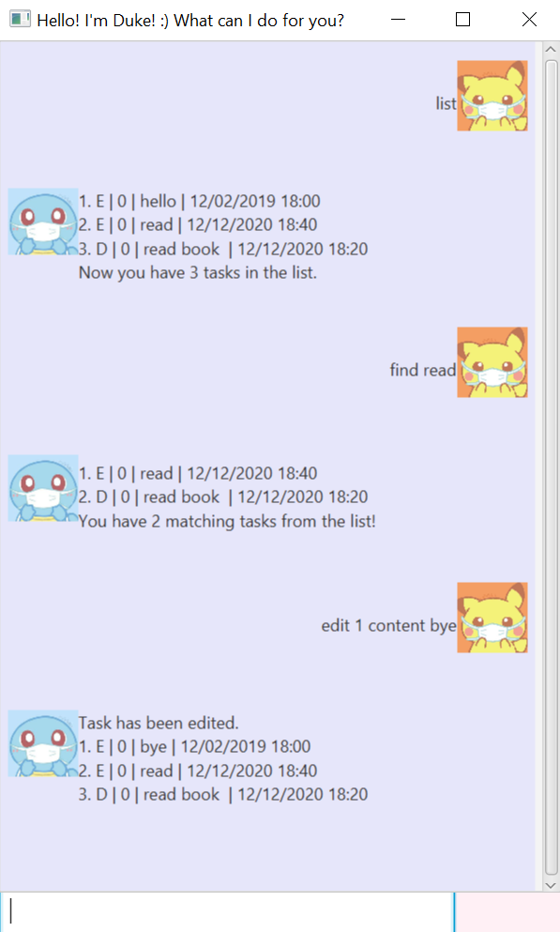Click the vertical scrollbar thumb
The width and height of the screenshot is (560, 932).
tap(551, 466)
